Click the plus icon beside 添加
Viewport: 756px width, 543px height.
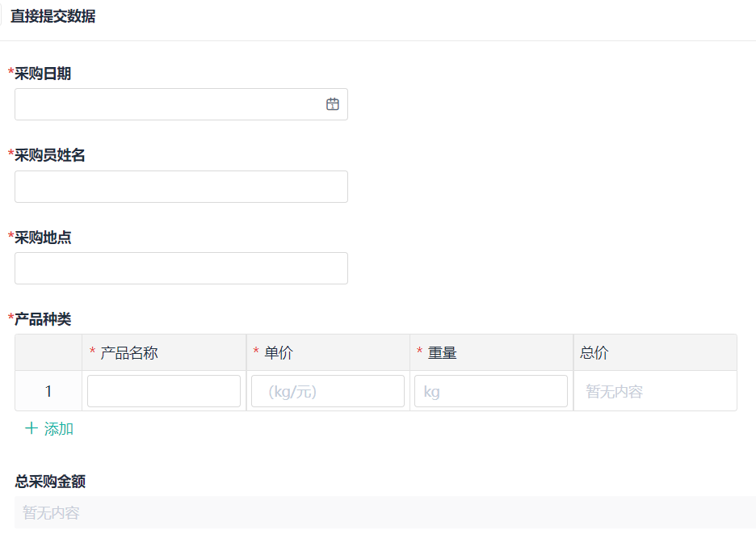pyautogui.click(x=31, y=428)
